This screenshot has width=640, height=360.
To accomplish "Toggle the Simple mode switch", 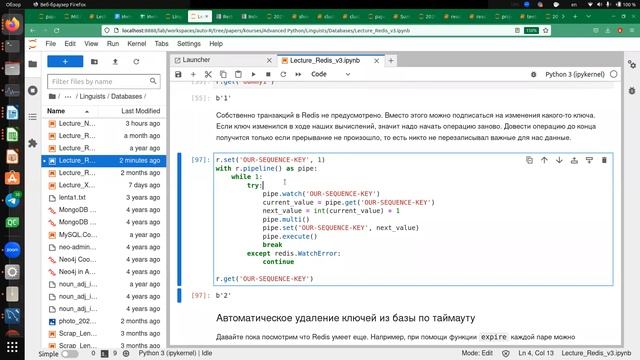I will click(x=70, y=354).
